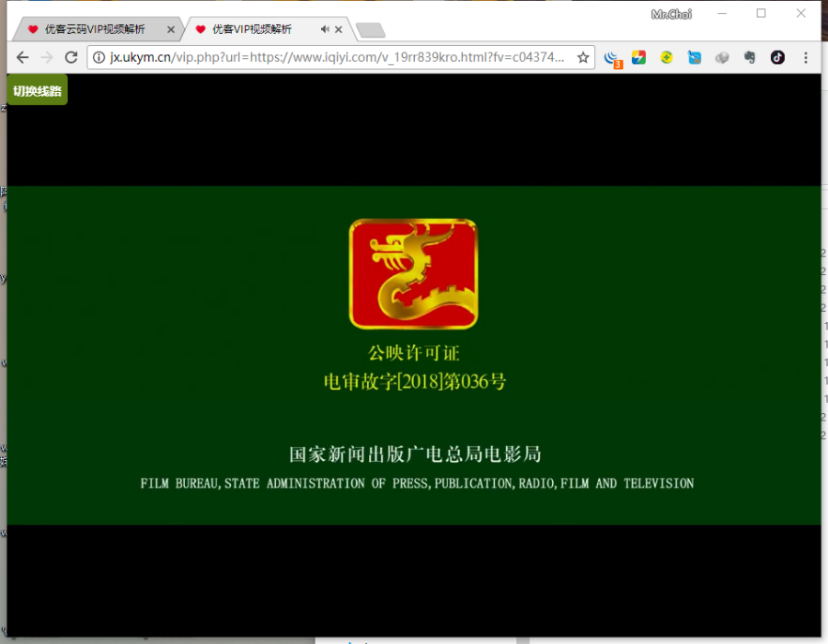Close the browser window

(x=800, y=13)
